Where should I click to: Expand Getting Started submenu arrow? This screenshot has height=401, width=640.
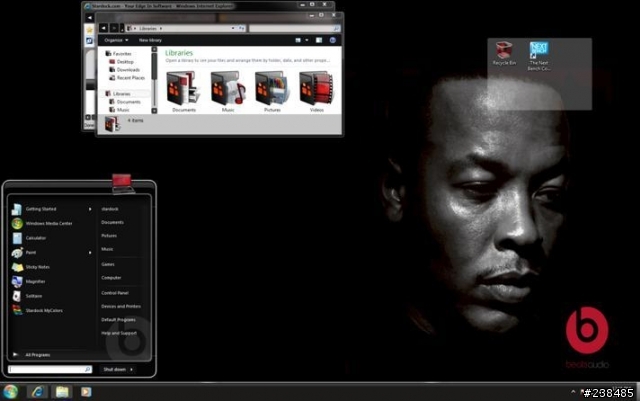(90, 209)
